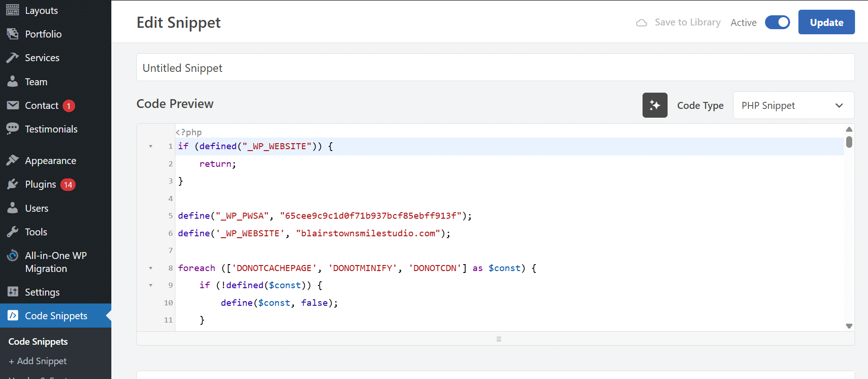The height and width of the screenshot is (379, 868).
Task: Click the Layouts keyboard icon in sidebar
Action: click(x=13, y=10)
